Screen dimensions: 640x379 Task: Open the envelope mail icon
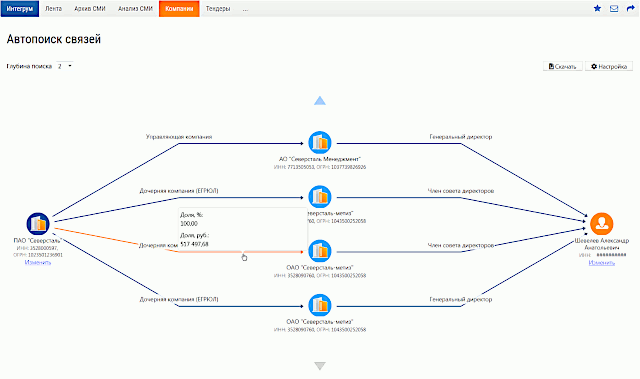[x=614, y=8]
